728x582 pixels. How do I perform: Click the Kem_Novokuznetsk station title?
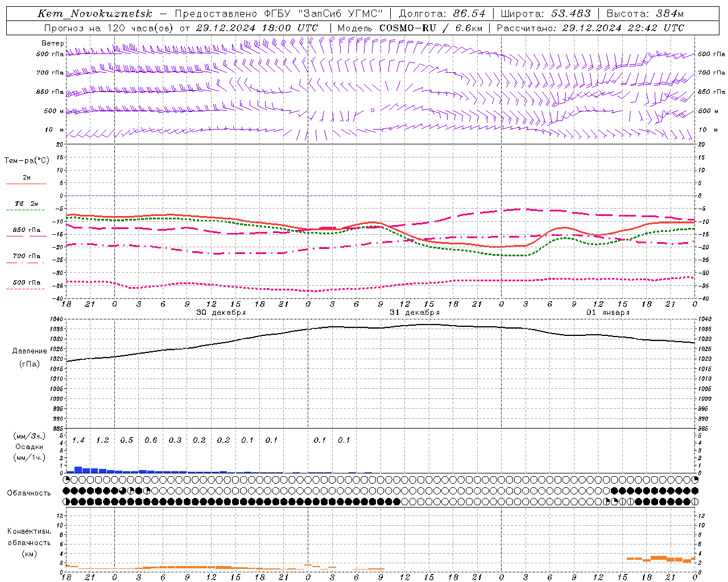point(95,14)
